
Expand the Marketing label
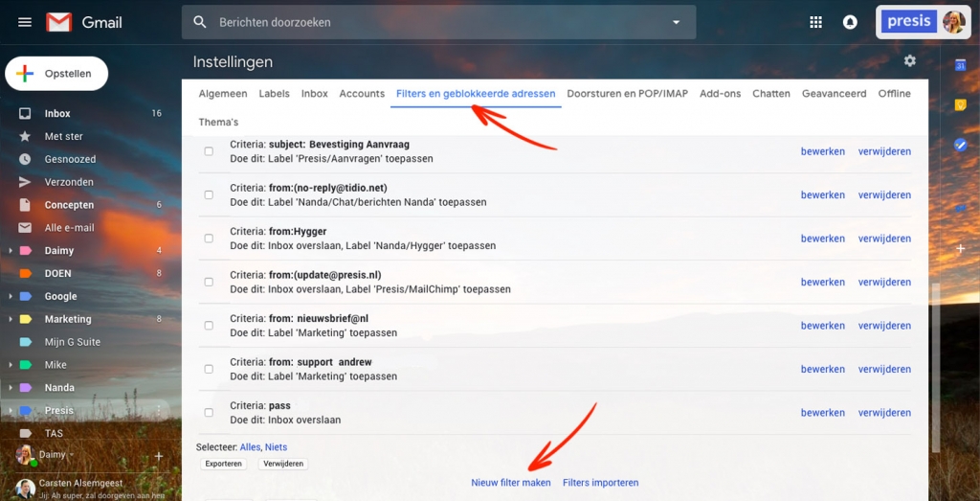coord(10,319)
